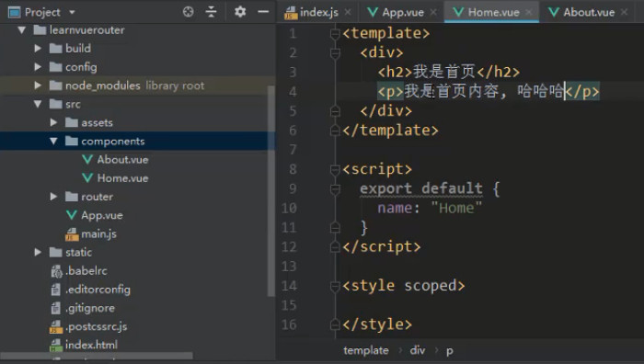Screen dimensions: 644x364
Task: Click the fold end marker at line 12
Action: [x=335, y=246]
